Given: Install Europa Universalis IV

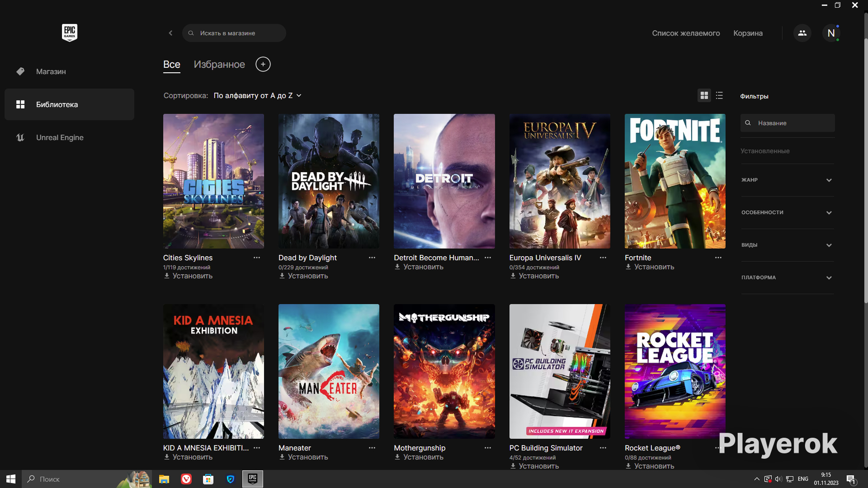Looking at the screenshot, I should (534, 276).
